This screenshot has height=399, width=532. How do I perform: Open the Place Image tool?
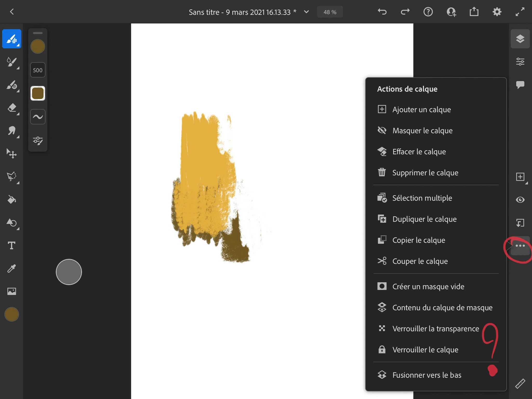coord(12,291)
